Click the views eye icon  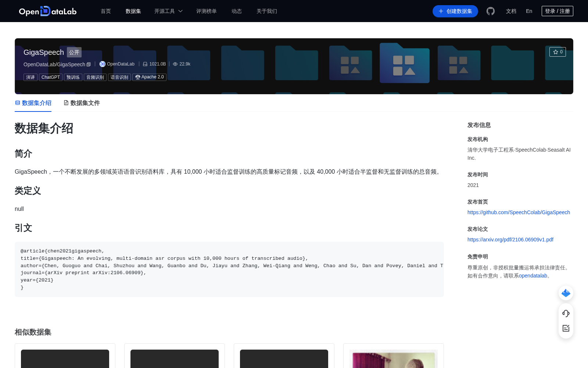click(x=175, y=64)
